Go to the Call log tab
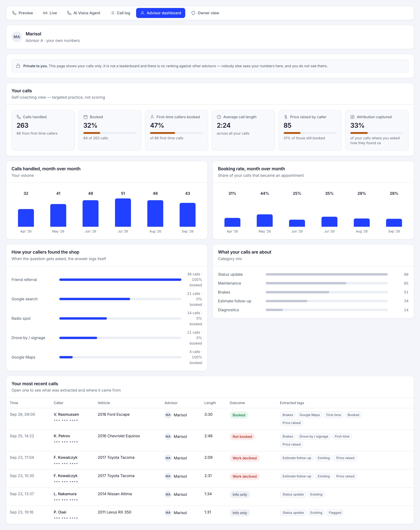Image resolution: width=420 pixels, height=530 pixels. 120,13
